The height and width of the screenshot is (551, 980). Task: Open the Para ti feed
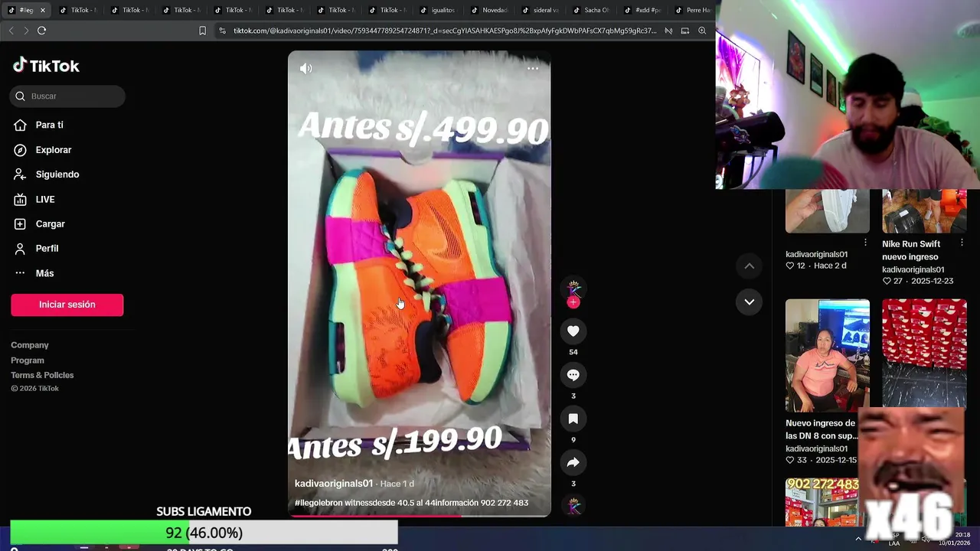point(49,125)
